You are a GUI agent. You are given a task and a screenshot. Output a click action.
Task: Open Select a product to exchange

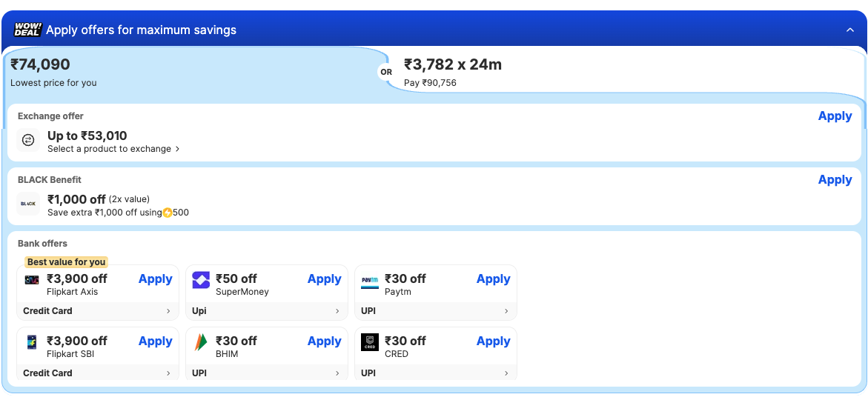coord(113,149)
